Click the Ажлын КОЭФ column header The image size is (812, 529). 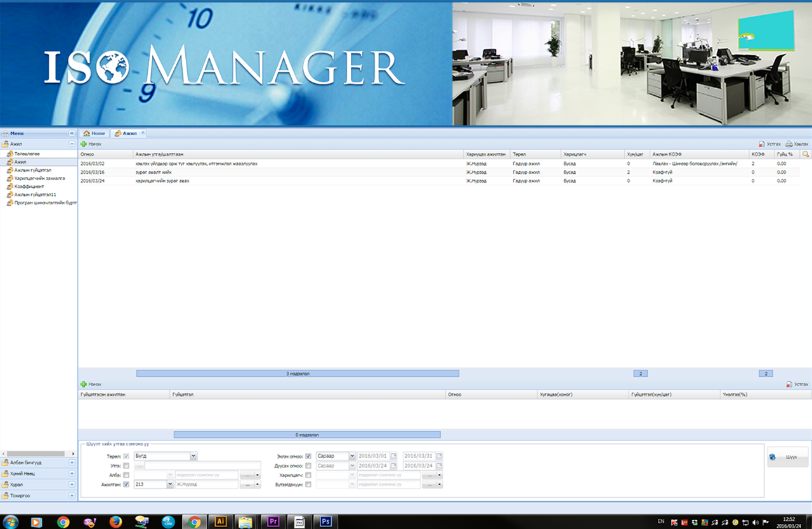[699, 154]
